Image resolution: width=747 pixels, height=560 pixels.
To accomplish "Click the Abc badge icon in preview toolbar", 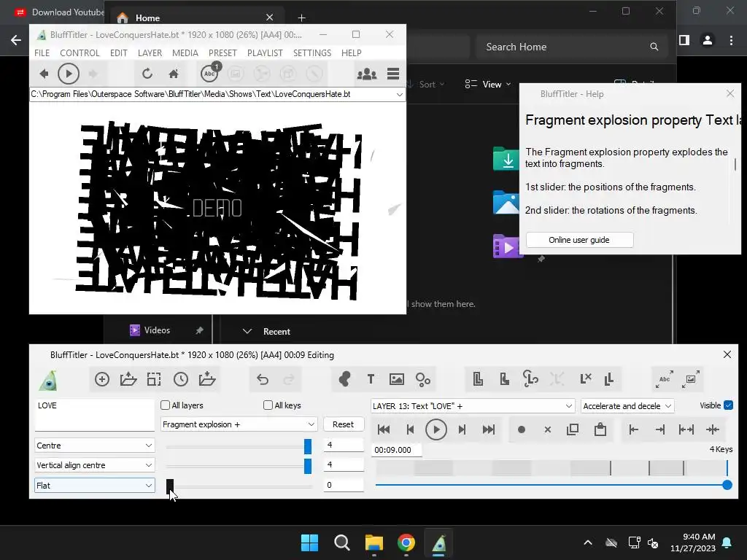I will (x=209, y=73).
